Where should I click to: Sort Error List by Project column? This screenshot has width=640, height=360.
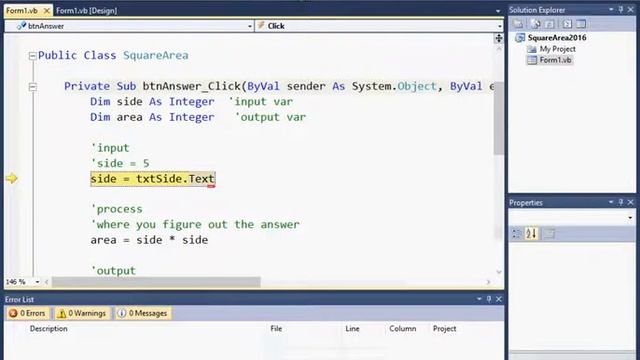[444, 329]
